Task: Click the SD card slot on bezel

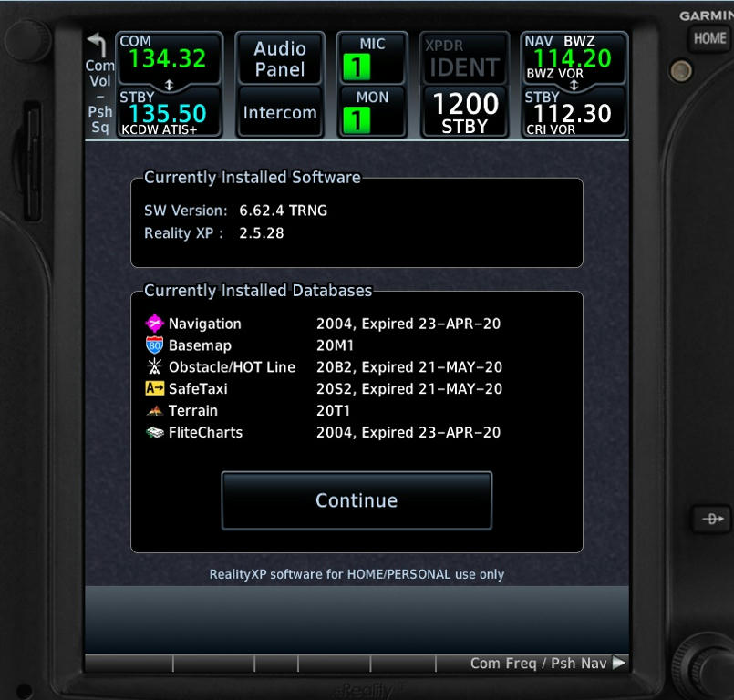Action: (x=33, y=160)
